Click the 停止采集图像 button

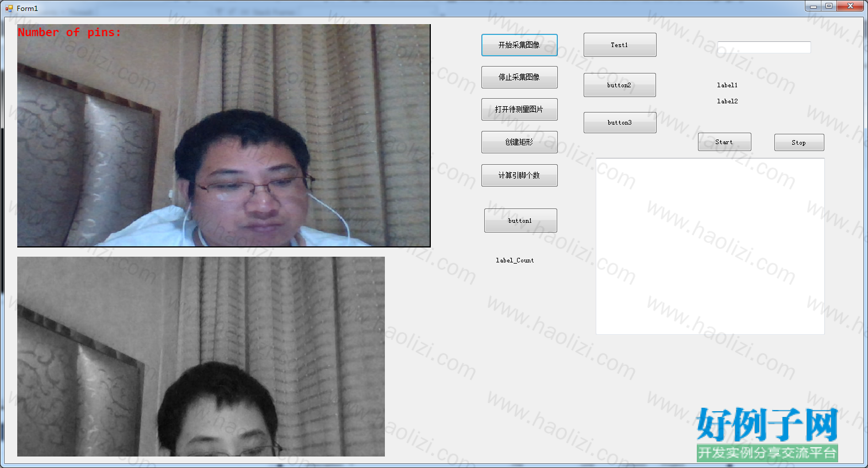519,77
